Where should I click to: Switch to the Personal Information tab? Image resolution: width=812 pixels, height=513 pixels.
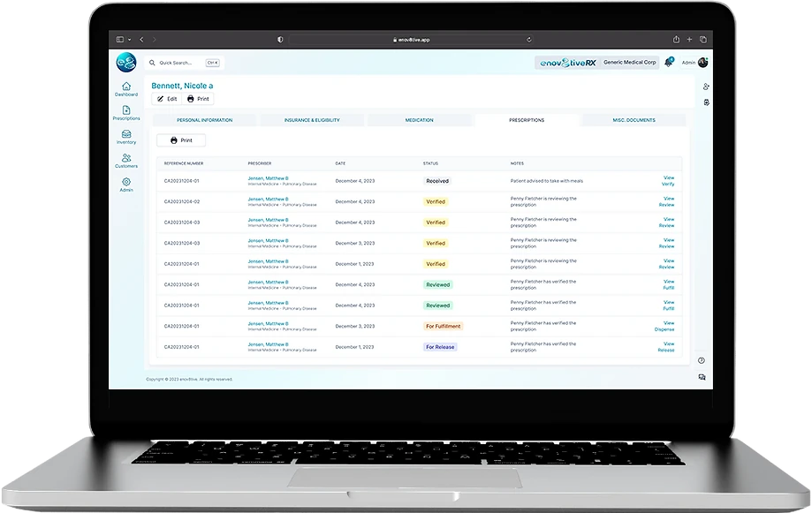(x=205, y=120)
